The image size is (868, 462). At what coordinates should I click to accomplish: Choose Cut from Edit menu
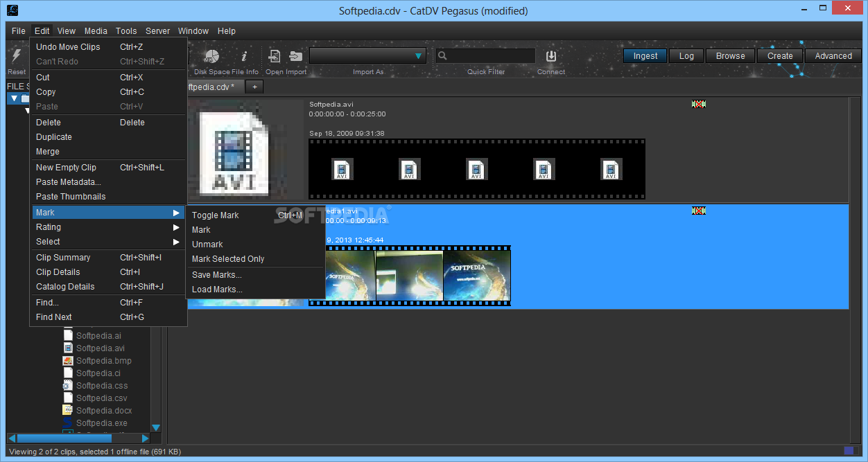[x=109, y=78]
